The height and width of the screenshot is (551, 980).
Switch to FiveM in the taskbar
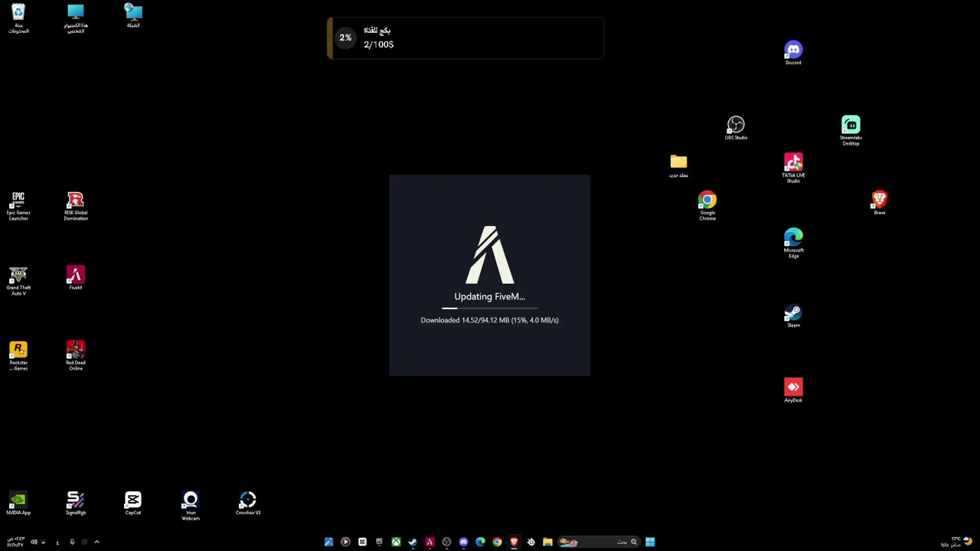(x=430, y=542)
